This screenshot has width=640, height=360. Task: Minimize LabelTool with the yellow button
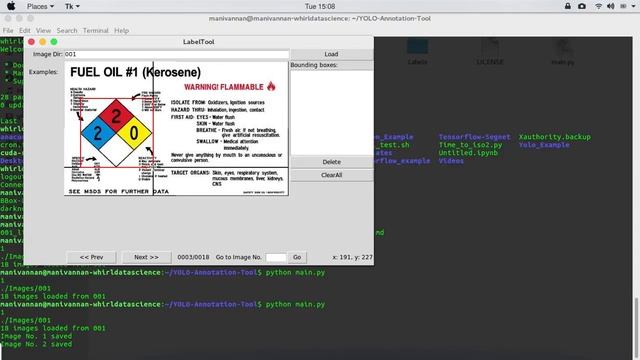pos(42,42)
